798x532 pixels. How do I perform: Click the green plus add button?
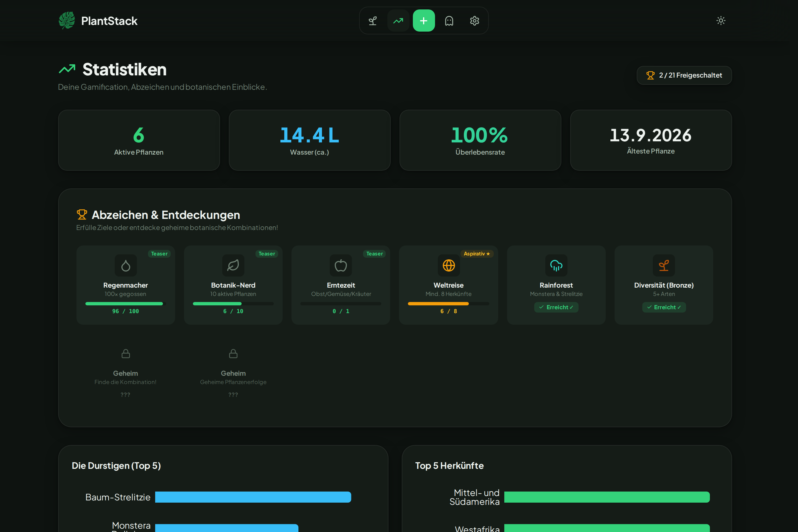click(x=423, y=21)
